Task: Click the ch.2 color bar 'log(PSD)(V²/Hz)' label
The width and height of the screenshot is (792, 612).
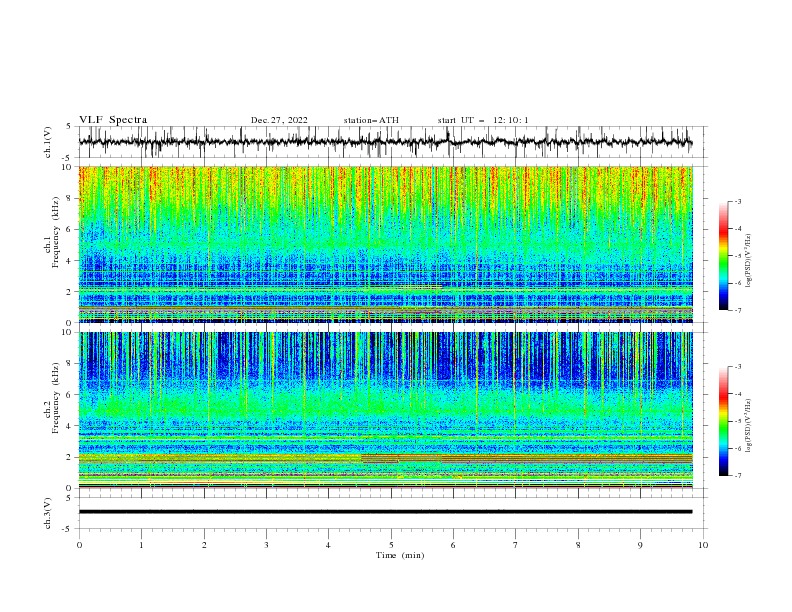Action: [749, 426]
